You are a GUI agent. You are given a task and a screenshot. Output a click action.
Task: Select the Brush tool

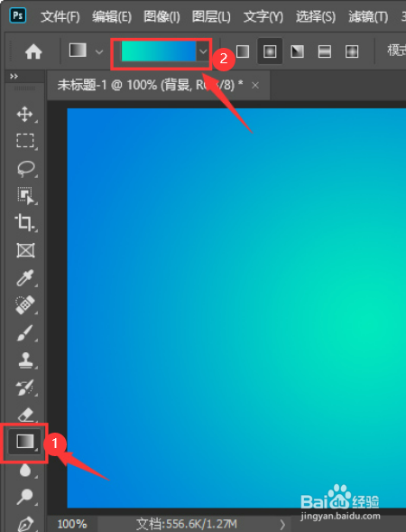coord(25,332)
